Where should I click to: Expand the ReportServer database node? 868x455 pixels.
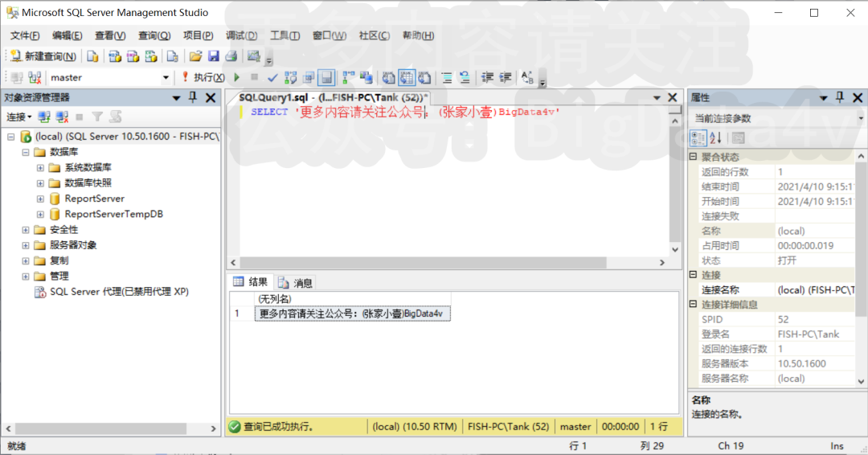click(40, 199)
